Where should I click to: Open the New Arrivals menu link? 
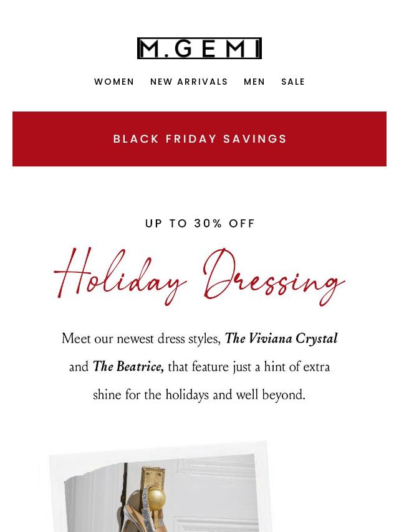click(x=189, y=82)
